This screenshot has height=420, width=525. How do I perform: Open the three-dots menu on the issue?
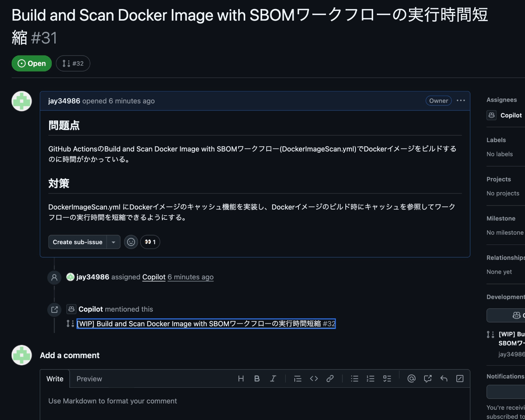tap(461, 100)
